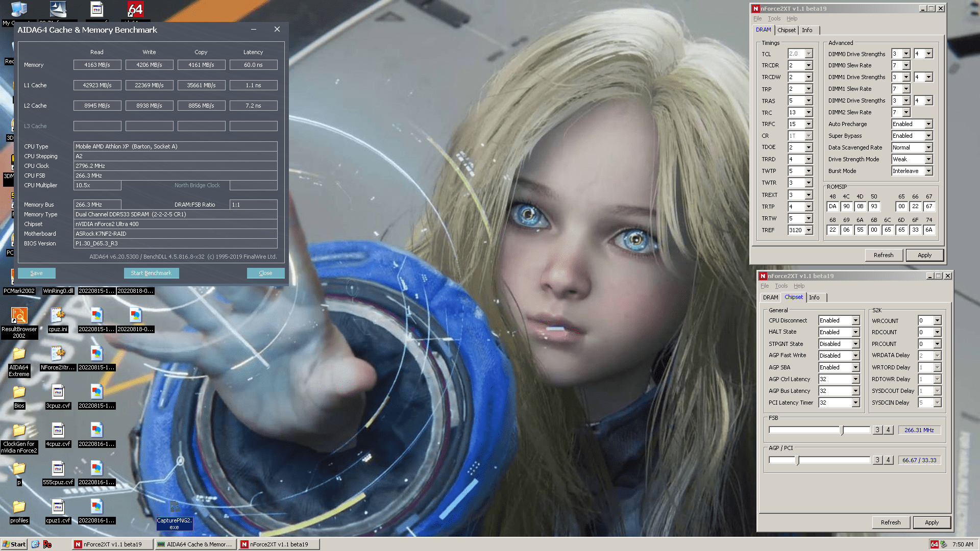Viewport: 980px width, 551px height.
Task: Expand the TRAS timing dropdown
Action: (x=808, y=101)
